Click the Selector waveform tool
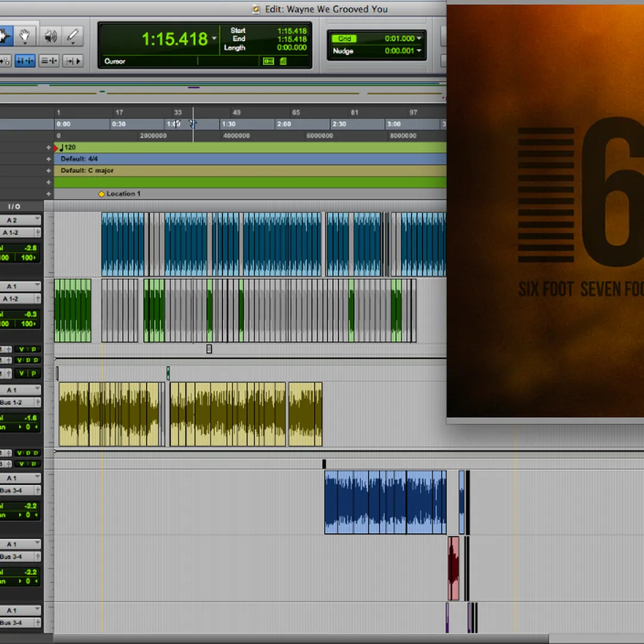Viewport: 644px width, 644px height. (5, 36)
